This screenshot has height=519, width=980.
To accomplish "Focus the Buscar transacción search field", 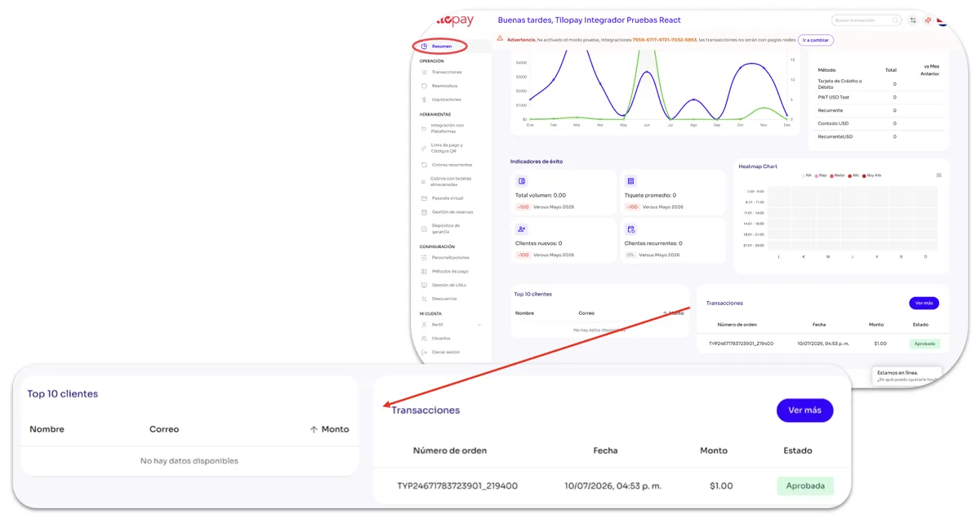I will point(866,20).
